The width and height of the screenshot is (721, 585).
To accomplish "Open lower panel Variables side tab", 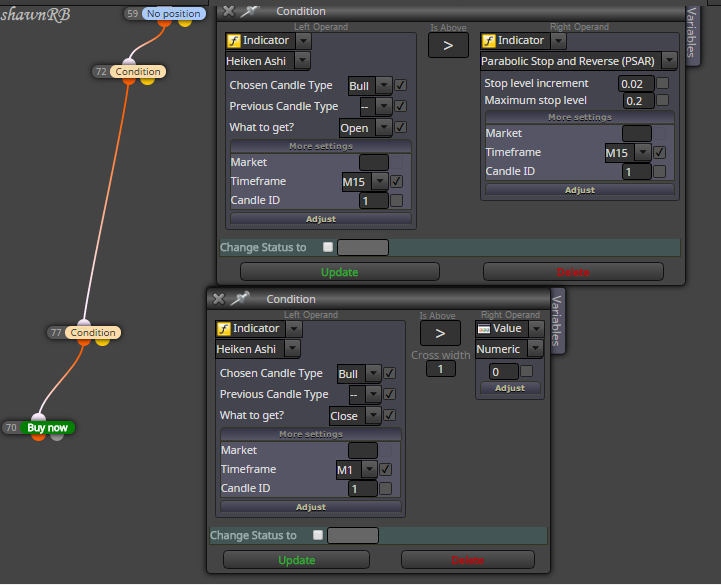I will (556, 321).
